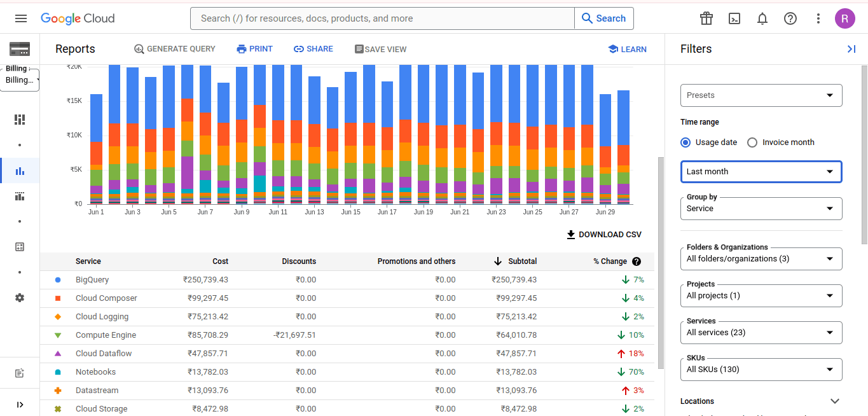The height and width of the screenshot is (416, 868).
Task: Open the main navigation hamburger menu
Action: click(21, 18)
